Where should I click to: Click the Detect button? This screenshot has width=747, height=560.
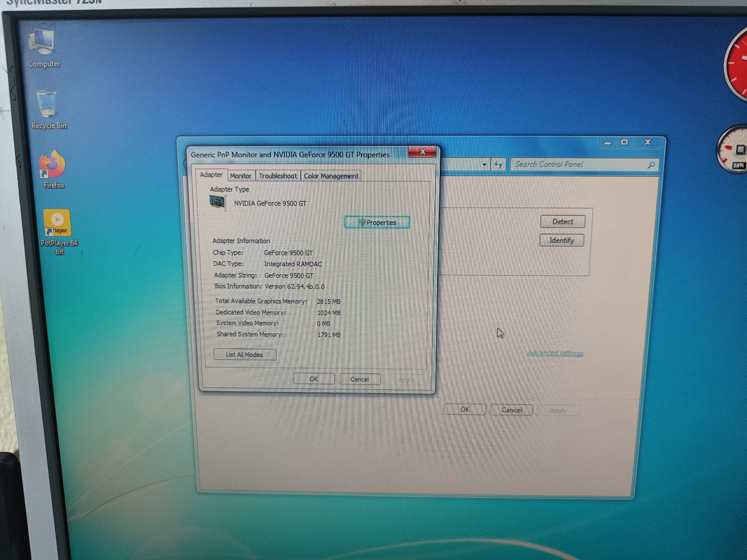click(562, 222)
